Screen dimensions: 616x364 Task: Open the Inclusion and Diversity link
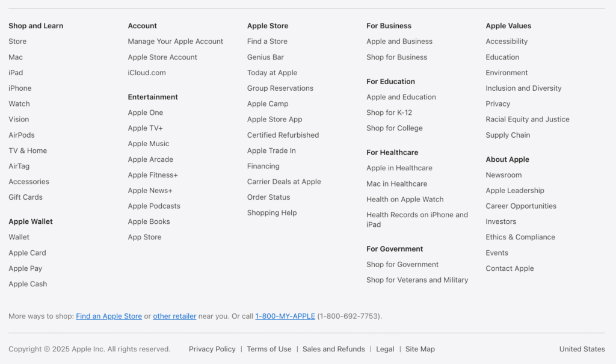click(x=523, y=88)
